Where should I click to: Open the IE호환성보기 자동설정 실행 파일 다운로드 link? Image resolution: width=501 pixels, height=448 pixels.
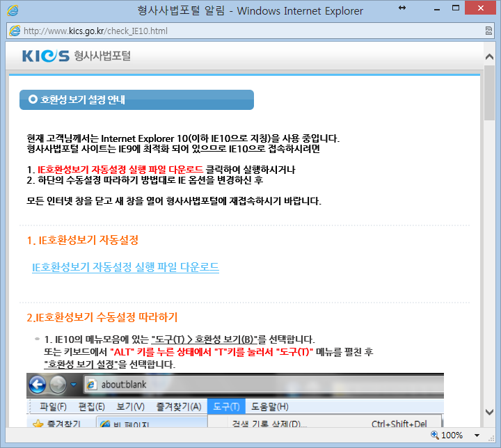[x=125, y=267]
